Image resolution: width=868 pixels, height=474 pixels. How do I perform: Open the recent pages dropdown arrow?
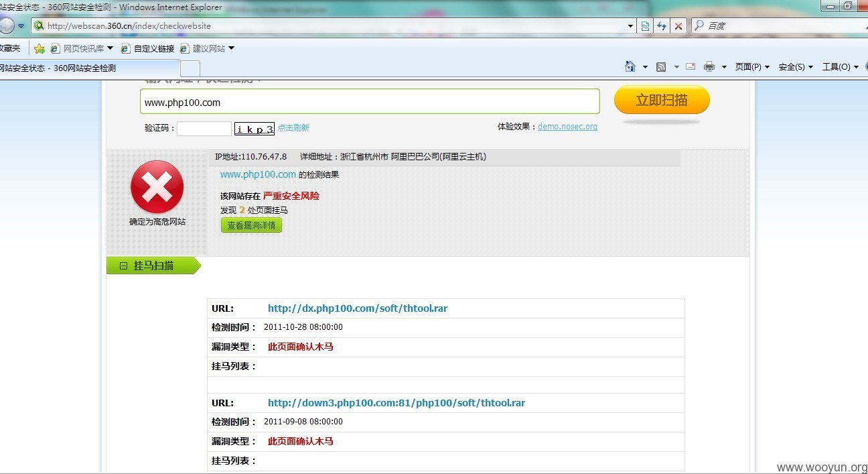21,26
